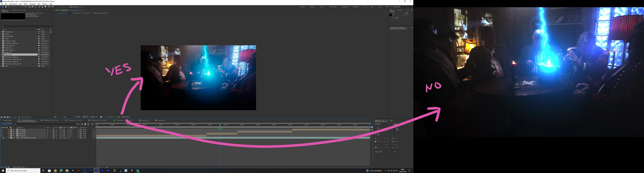Click the timeline layer search field
The height and width of the screenshot is (173, 644).
(x=45, y=124)
